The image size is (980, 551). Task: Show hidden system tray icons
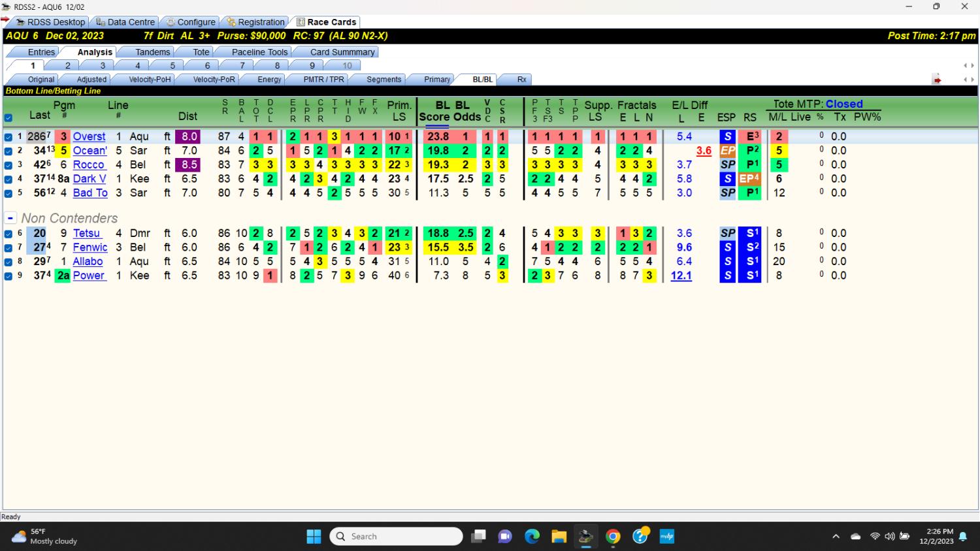pyautogui.click(x=836, y=537)
